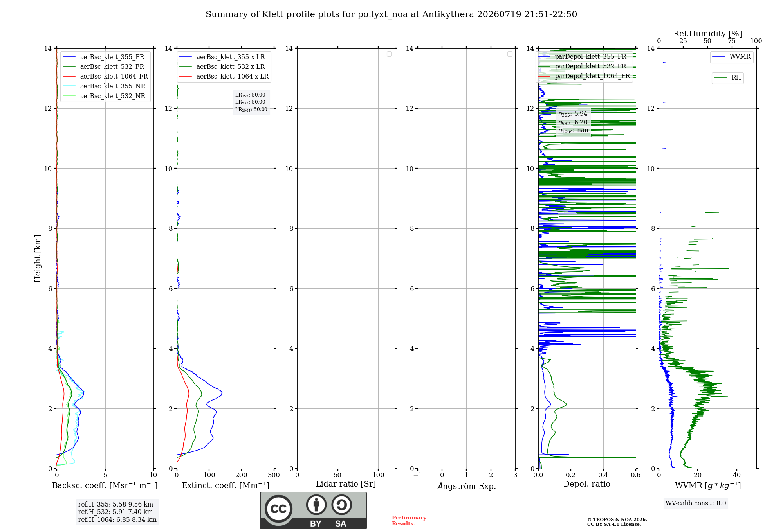The height and width of the screenshot is (532, 783).
Task: Click the plot title Summary of Klett profile
Action: 391,14
